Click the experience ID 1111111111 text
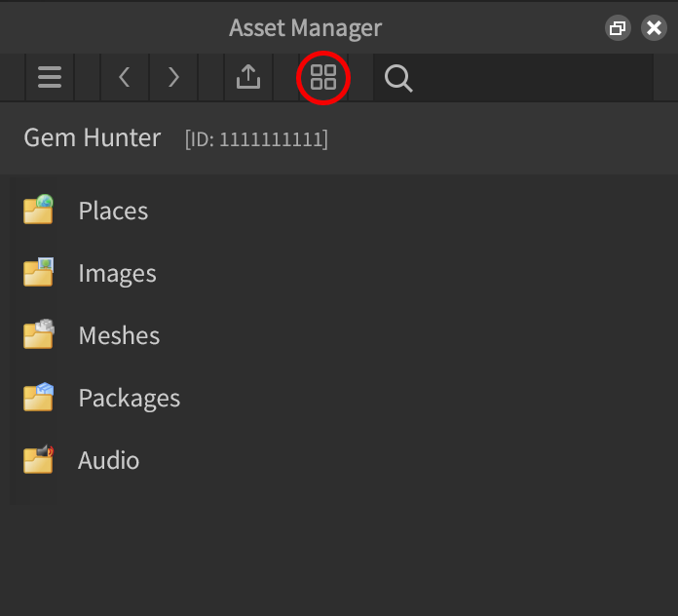 click(x=256, y=139)
